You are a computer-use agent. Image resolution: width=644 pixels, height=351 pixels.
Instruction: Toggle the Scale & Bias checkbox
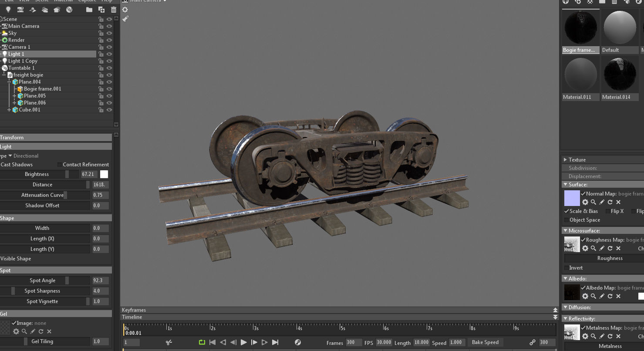pos(566,211)
